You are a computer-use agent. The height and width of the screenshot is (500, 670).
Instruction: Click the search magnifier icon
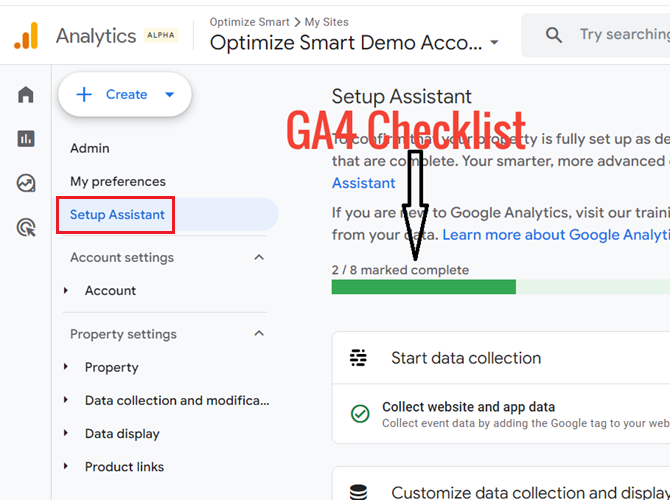coord(553,35)
